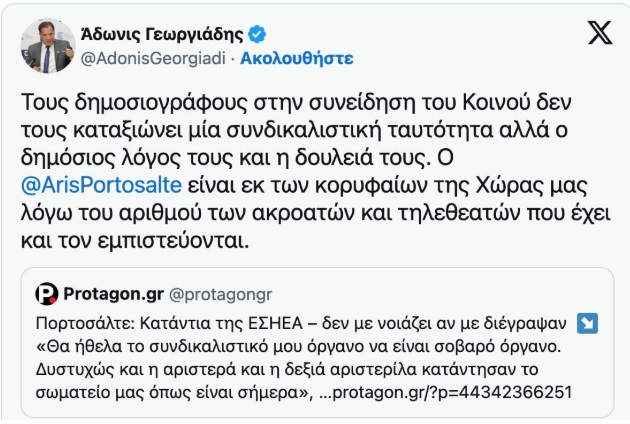Click the blue down-right arrow emoji

(587, 324)
